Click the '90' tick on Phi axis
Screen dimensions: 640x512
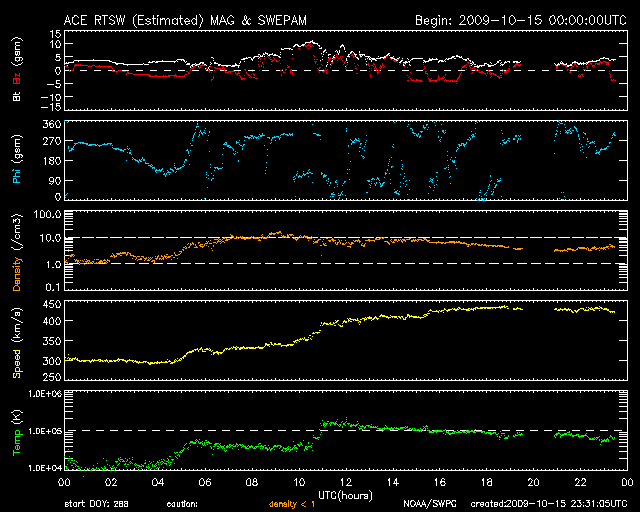pos(55,180)
